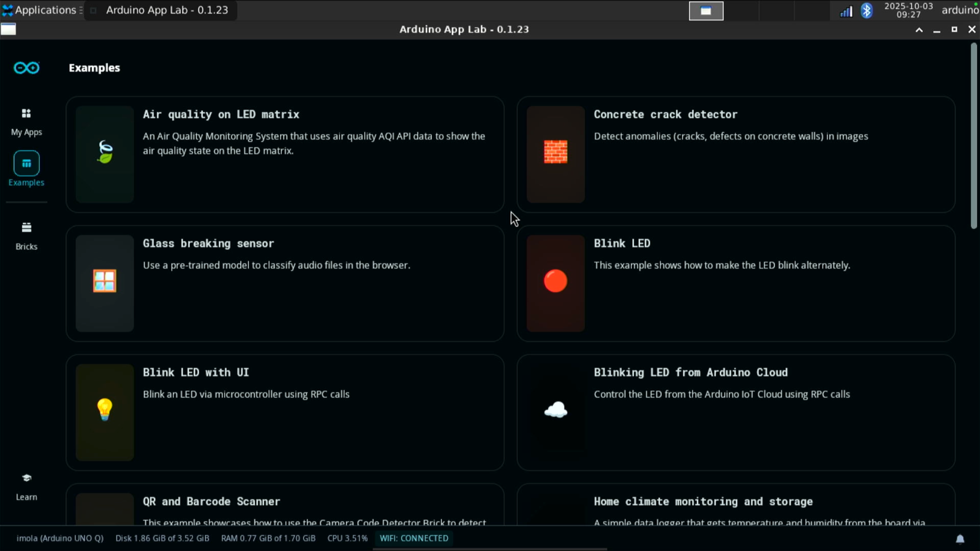Screen dimensions: 980x551
Task: Click the RAM usage status entry
Action: (x=268, y=538)
